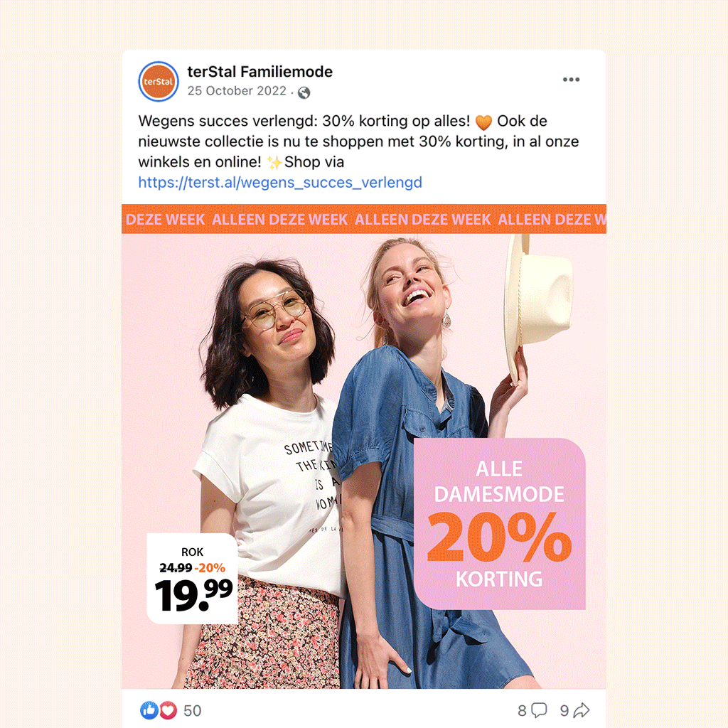Click the 9 shares count

564,710
